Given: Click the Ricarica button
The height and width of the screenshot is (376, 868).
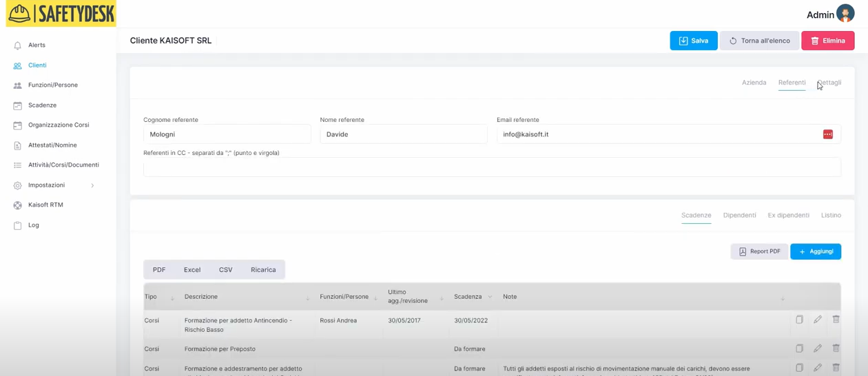Looking at the screenshot, I should coord(263,270).
